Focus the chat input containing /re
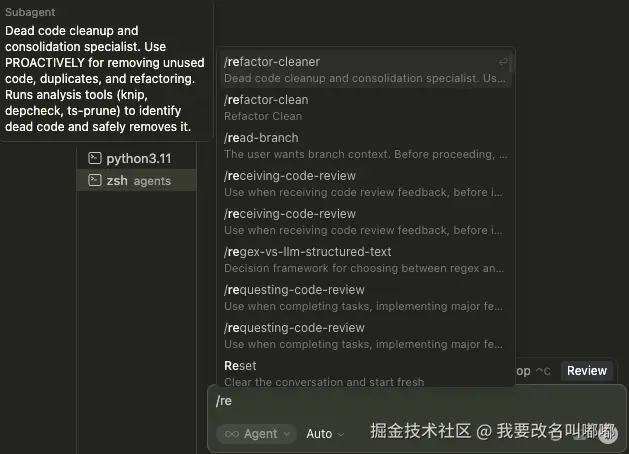The image size is (629, 454). click(400, 401)
